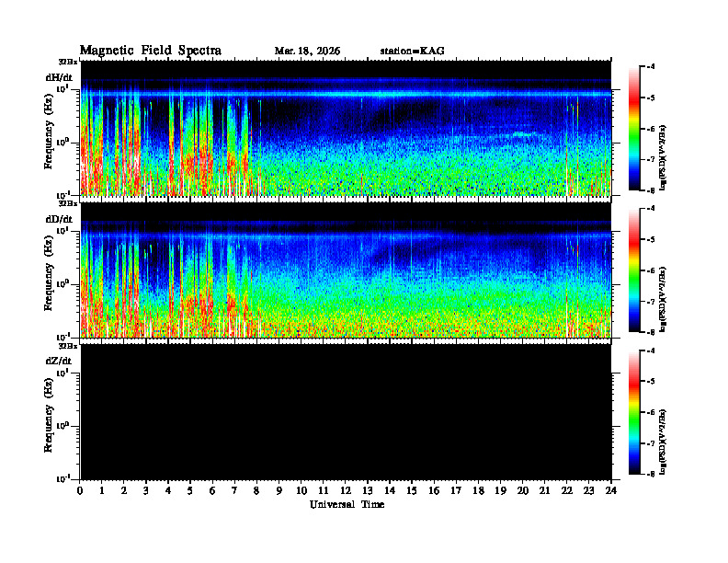Click hour tick label '0' on time axis

click(x=80, y=491)
